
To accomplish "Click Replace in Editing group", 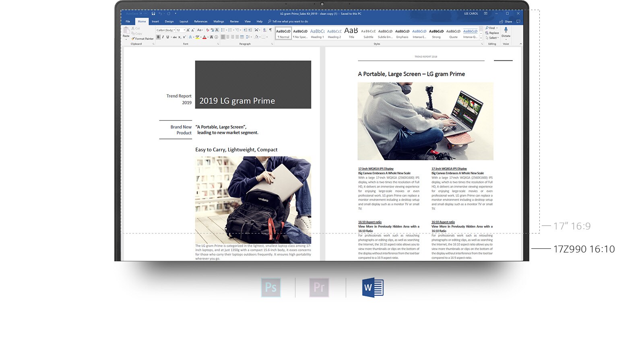I will tap(492, 33).
